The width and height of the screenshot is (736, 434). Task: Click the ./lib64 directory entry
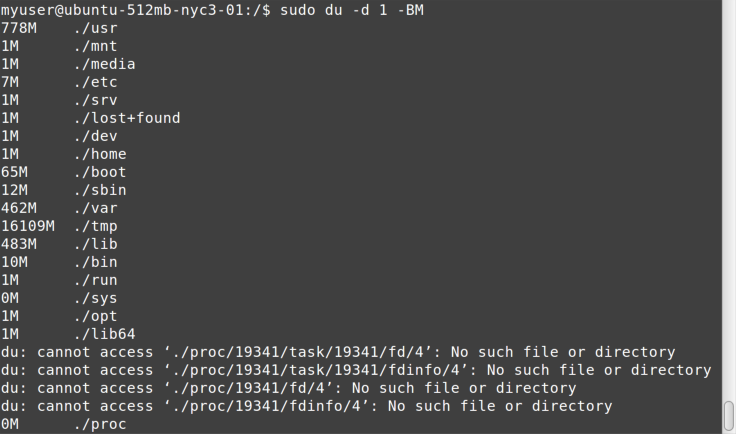click(x=105, y=334)
